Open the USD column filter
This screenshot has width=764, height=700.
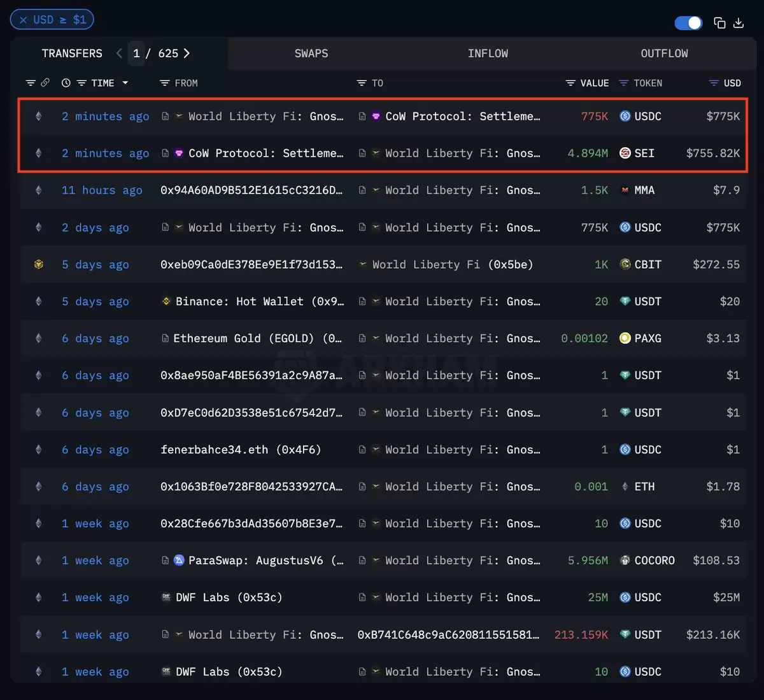coord(714,83)
